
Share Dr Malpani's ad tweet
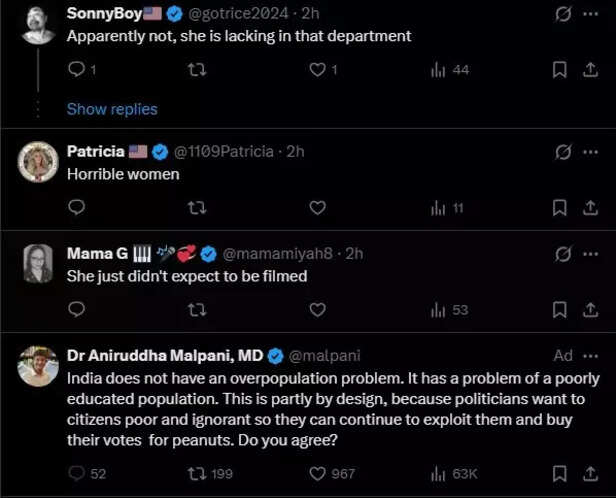[589, 473]
